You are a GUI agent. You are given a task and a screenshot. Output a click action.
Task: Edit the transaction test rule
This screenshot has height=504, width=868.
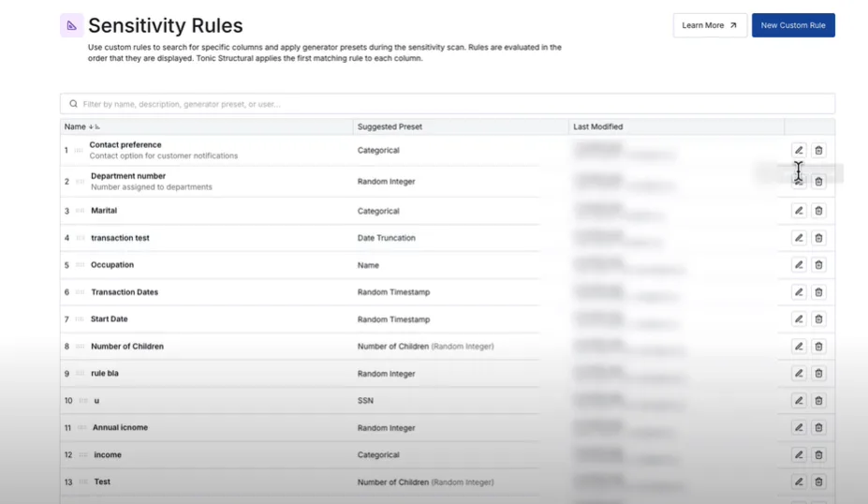799,238
